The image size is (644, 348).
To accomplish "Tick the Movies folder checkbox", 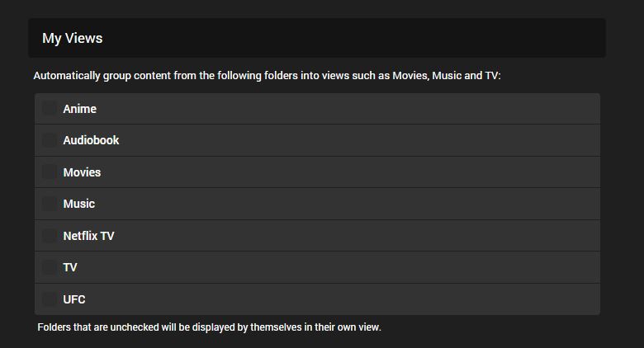I will (50, 172).
